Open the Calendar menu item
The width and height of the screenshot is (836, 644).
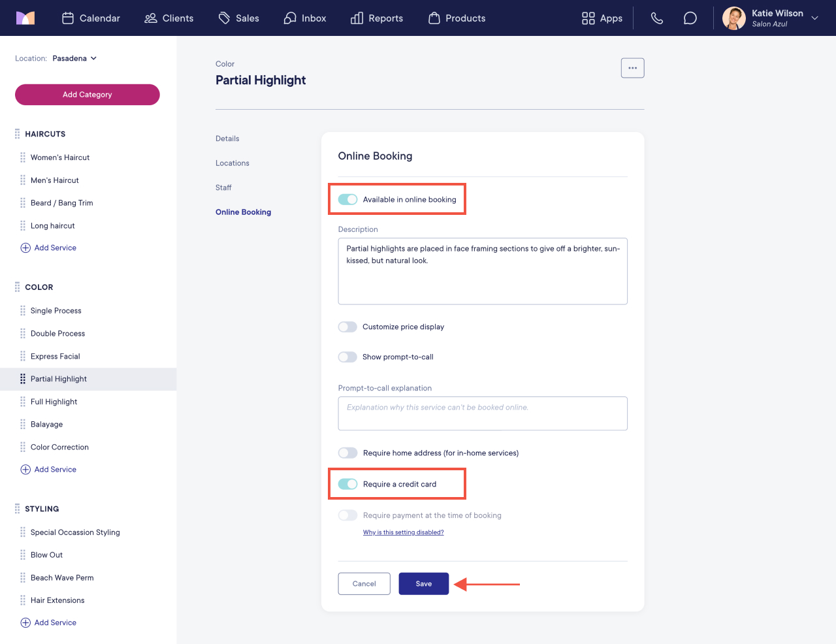[91, 18]
